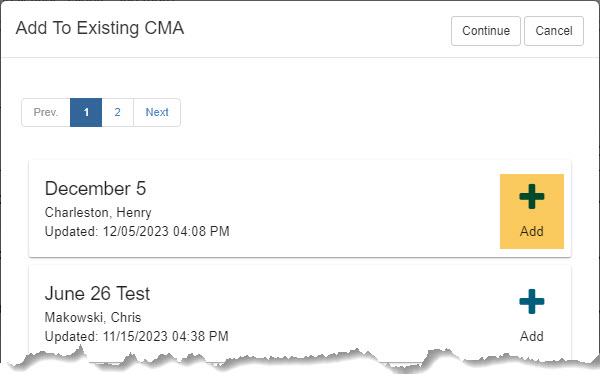Select page 1 in pagination
Image resolution: width=600 pixels, height=374 pixels.
click(86, 112)
